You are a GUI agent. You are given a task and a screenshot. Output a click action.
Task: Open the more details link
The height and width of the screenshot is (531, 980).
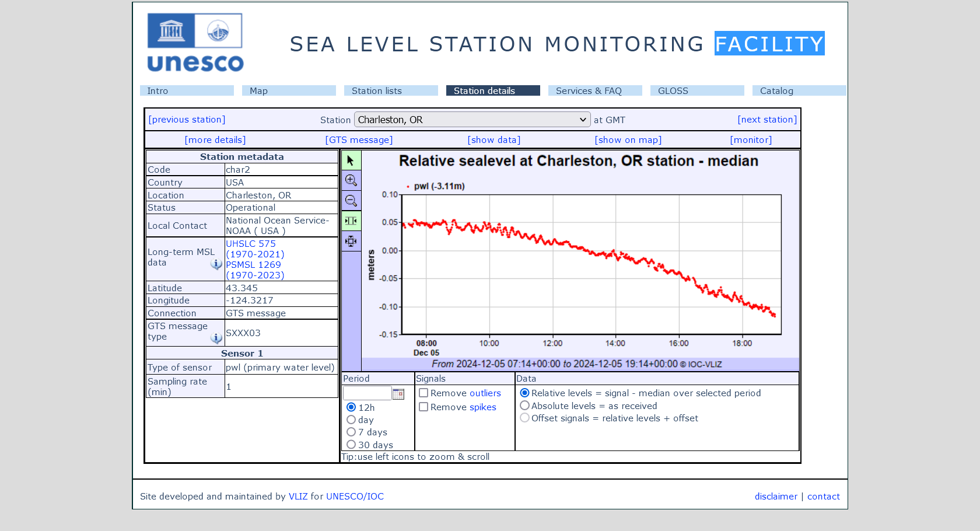(x=215, y=140)
